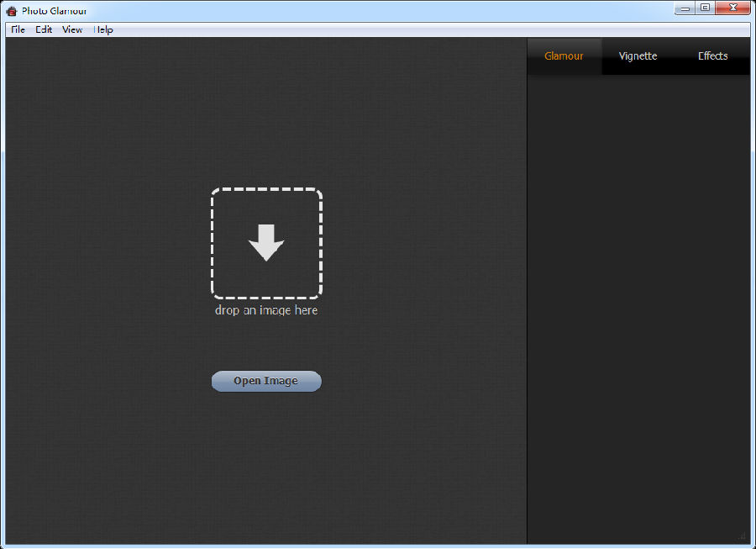This screenshot has height=549, width=756.
Task: Minimize the Photo Glamour window
Action: tap(685, 8)
